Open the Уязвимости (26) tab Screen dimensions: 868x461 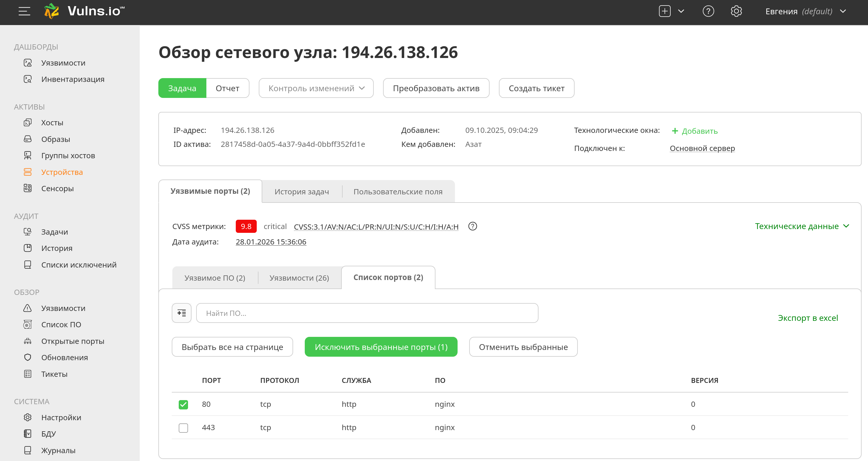coord(299,278)
